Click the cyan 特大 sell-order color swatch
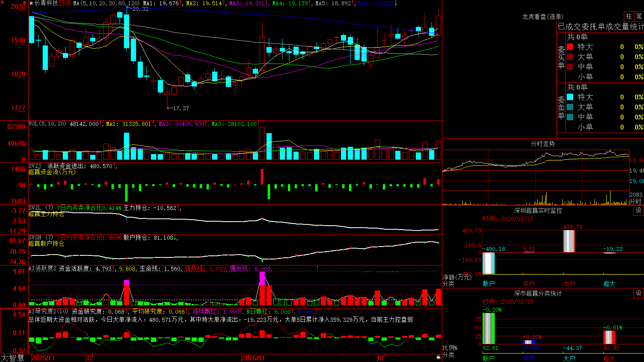The width and height of the screenshot is (644, 362). coord(570,97)
